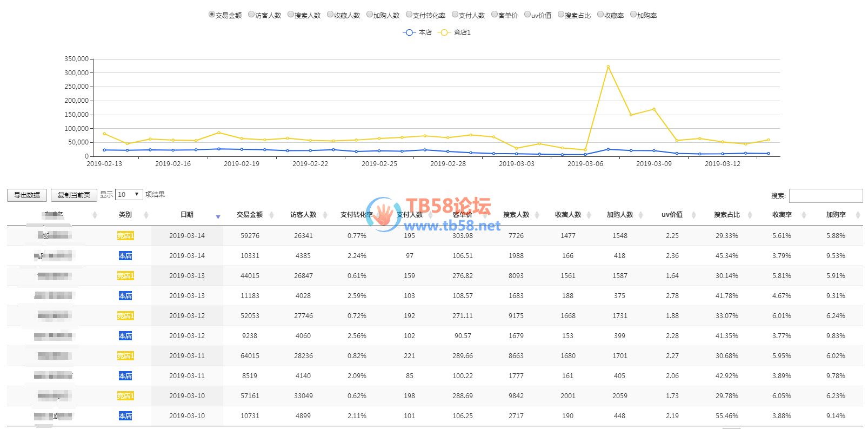The height and width of the screenshot is (429, 868).
Task: Click the yellow peak point on 竞店1 line
Action: point(608,67)
